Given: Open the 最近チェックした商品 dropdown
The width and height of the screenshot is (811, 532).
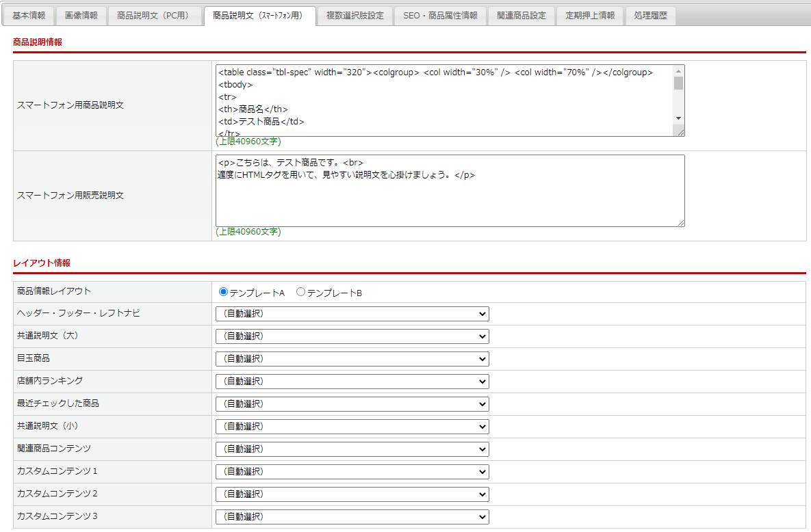Looking at the screenshot, I should pos(352,404).
